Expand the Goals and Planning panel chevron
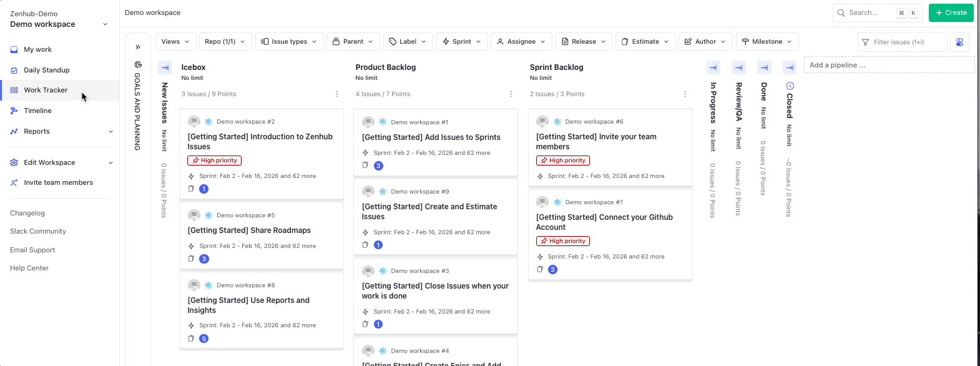Screen dimensions: 980x366 (138, 47)
